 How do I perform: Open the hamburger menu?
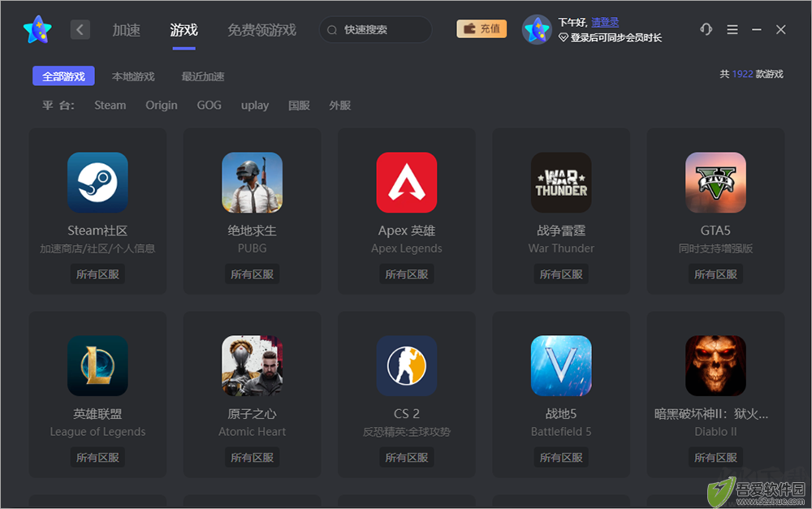732,29
